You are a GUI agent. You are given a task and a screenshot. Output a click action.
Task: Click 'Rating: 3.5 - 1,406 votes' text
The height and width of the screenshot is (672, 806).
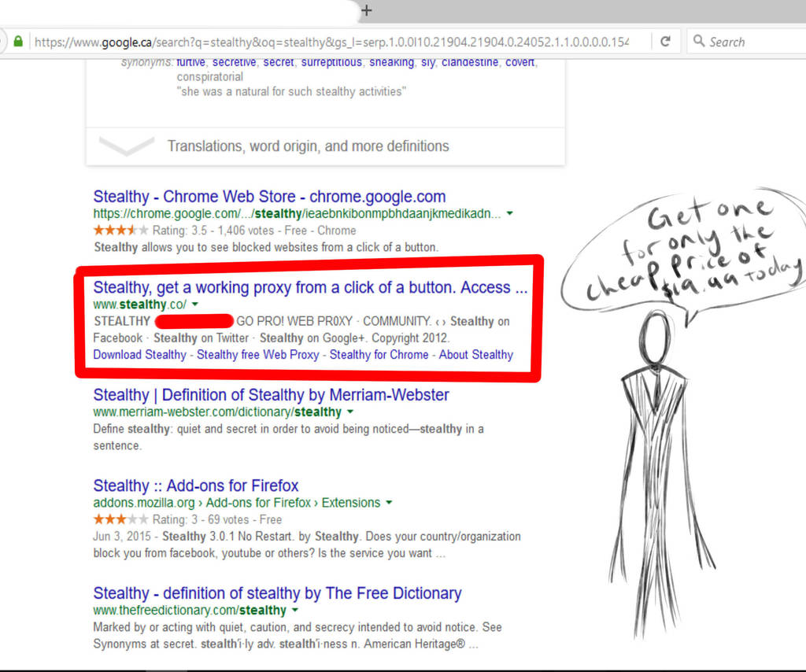click(x=213, y=231)
